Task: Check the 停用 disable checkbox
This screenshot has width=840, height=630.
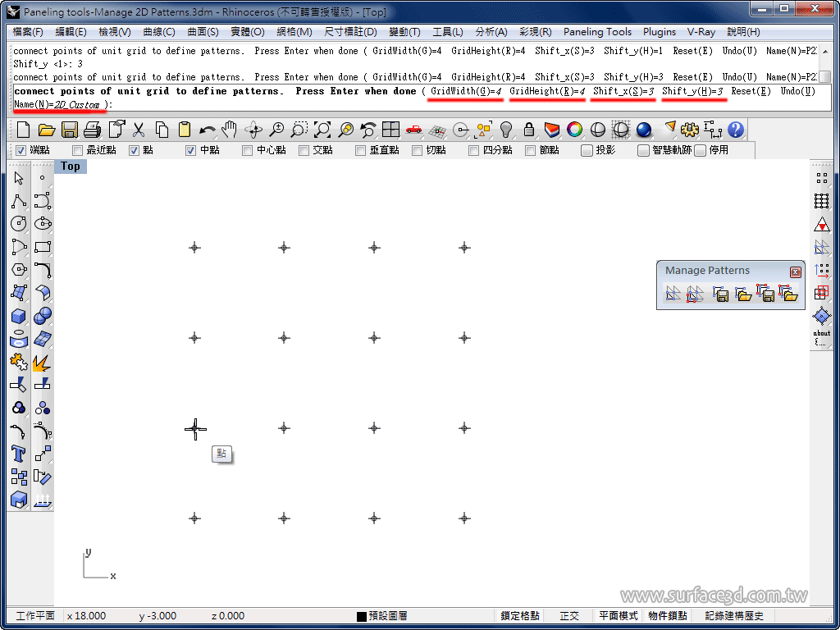Action: click(x=700, y=151)
